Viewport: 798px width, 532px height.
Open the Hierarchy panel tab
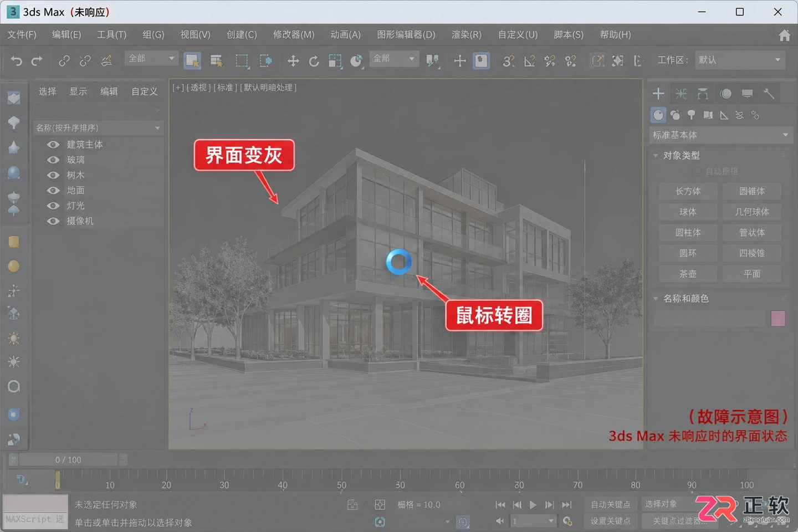703,94
